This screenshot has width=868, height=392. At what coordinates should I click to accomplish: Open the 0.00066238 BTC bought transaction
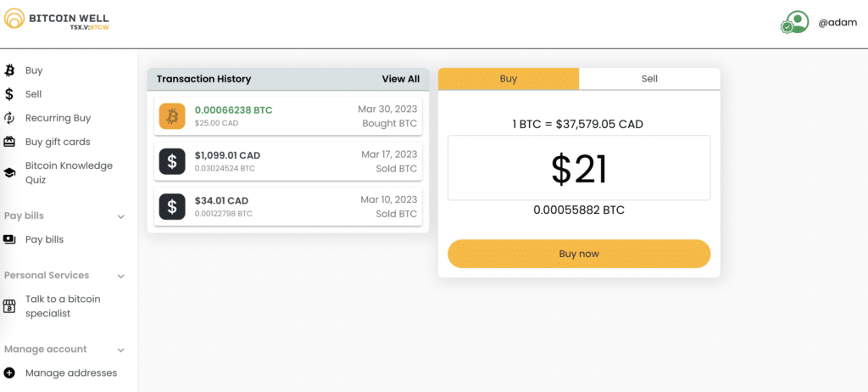point(288,116)
